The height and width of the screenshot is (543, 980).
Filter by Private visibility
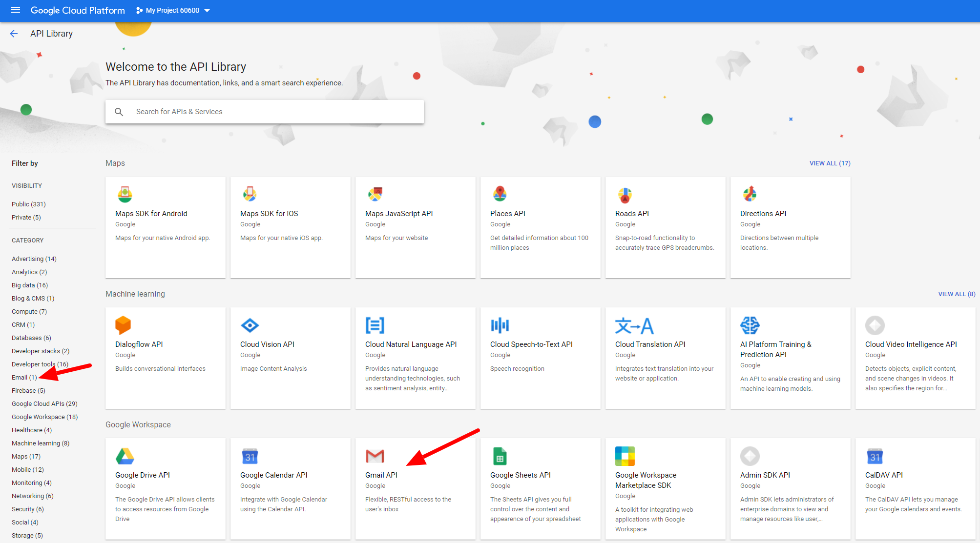(x=26, y=217)
